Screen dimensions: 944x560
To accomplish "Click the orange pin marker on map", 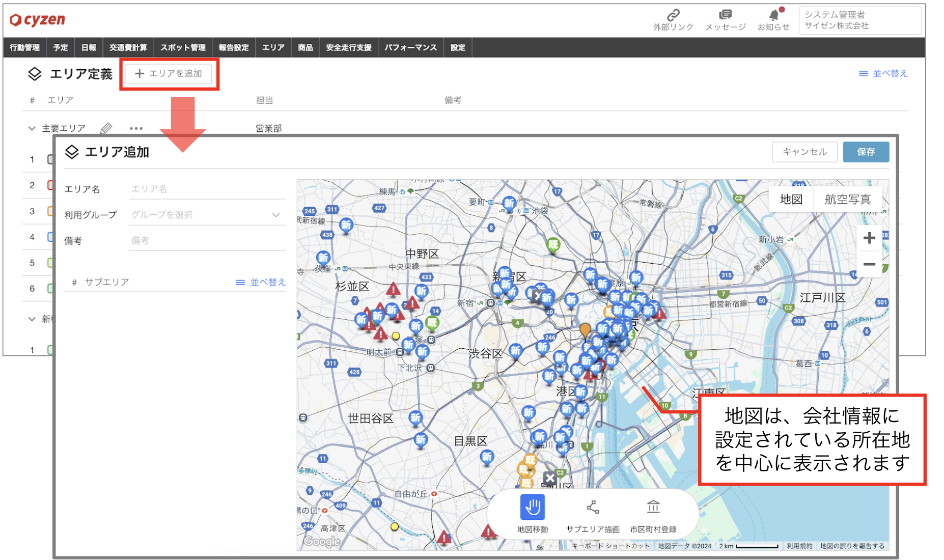I will (585, 330).
